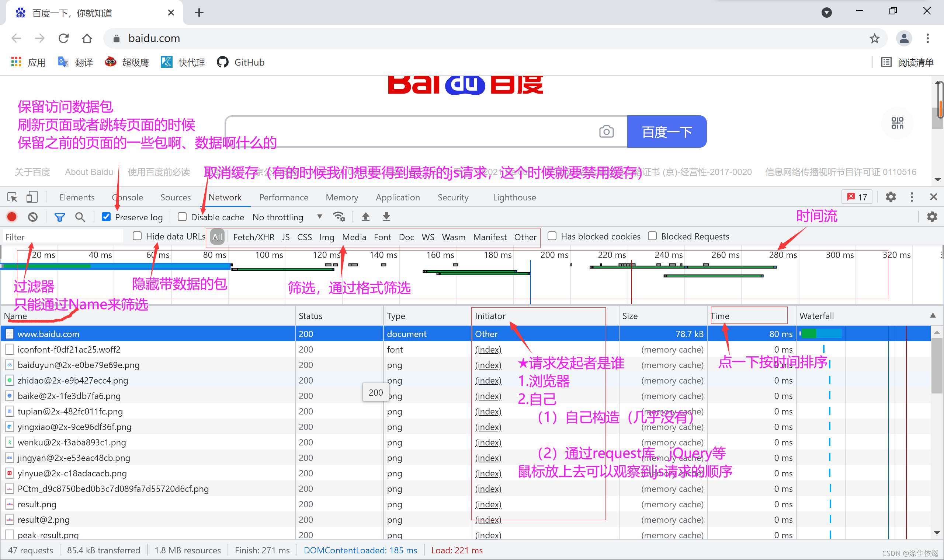Image resolution: width=944 pixels, height=560 pixels.
Task: Open network search magnifier
Action: [x=80, y=217]
